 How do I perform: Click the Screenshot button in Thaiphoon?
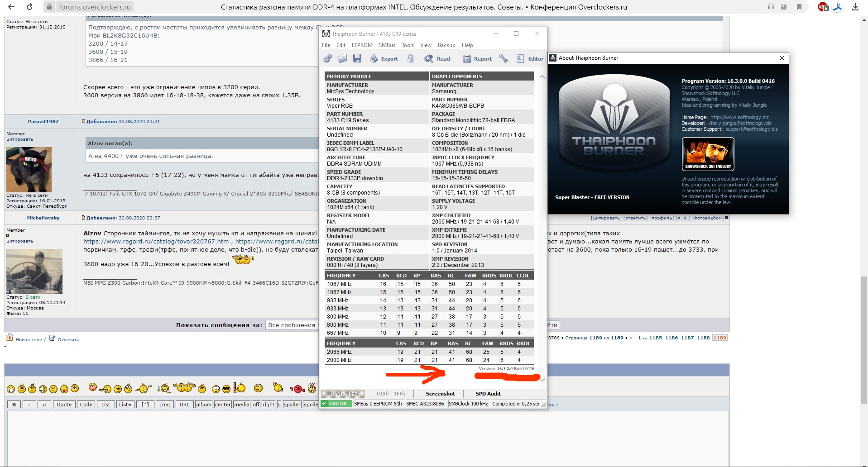click(x=440, y=394)
